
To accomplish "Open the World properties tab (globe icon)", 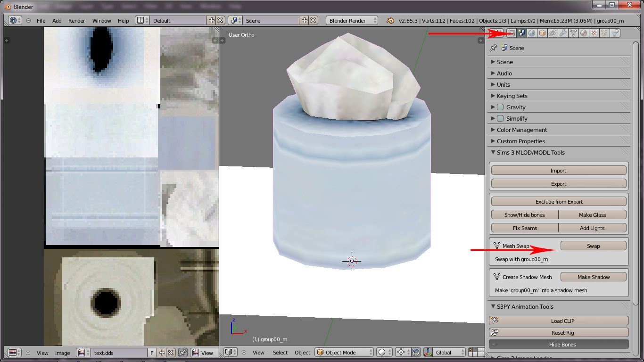I will [532, 33].
